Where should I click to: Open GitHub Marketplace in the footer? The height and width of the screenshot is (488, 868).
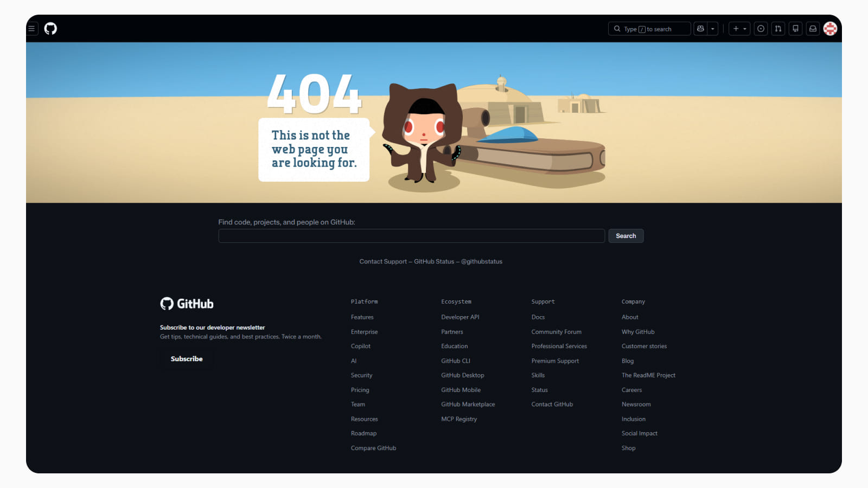468,404
